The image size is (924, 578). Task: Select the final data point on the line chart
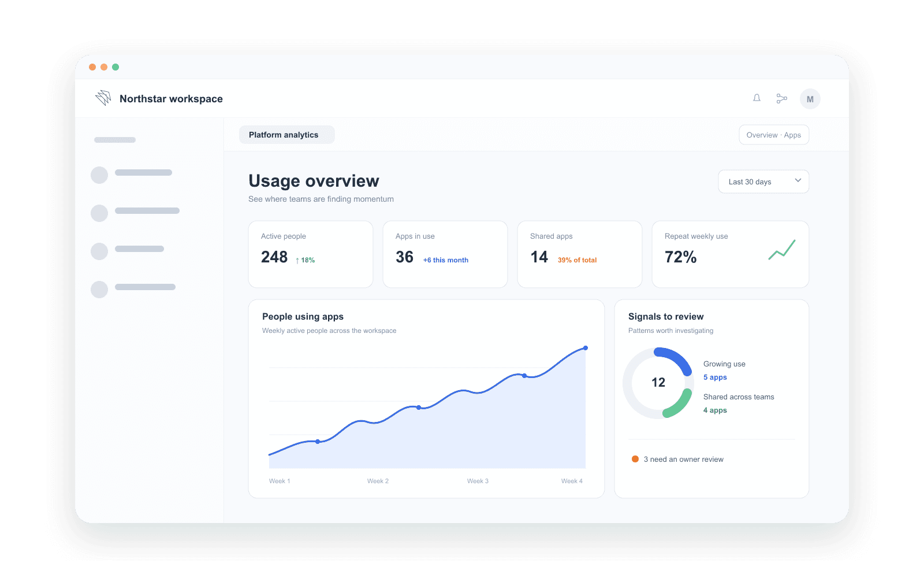(586, 348)
